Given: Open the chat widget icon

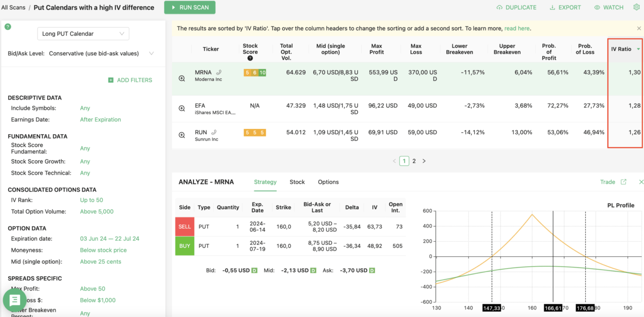Looking at the screenshot, I should click(15, 300).
